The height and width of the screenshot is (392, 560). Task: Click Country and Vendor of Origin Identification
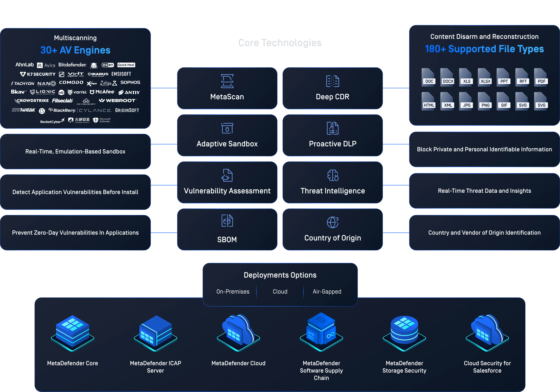[x=484, y=233]
